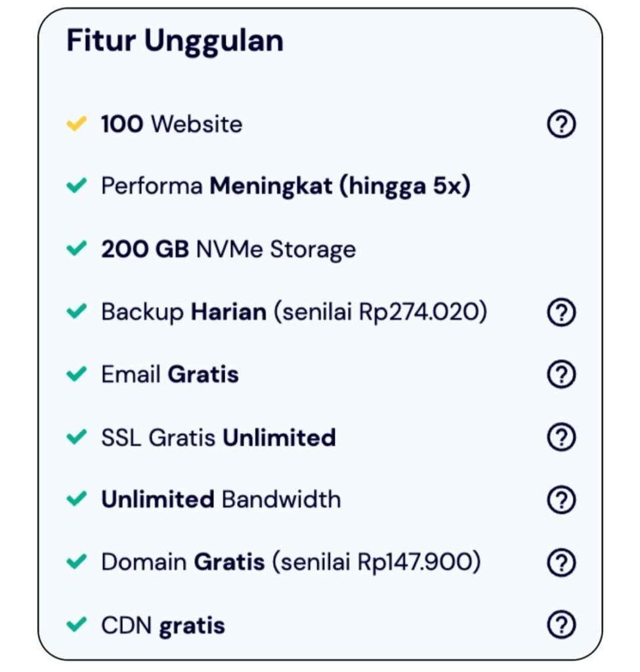The height and width of the screenshot is (672, 640).
Task: Click Domain Gratis senilai Rp147.900 text
Action: click(x=291, y=562)
